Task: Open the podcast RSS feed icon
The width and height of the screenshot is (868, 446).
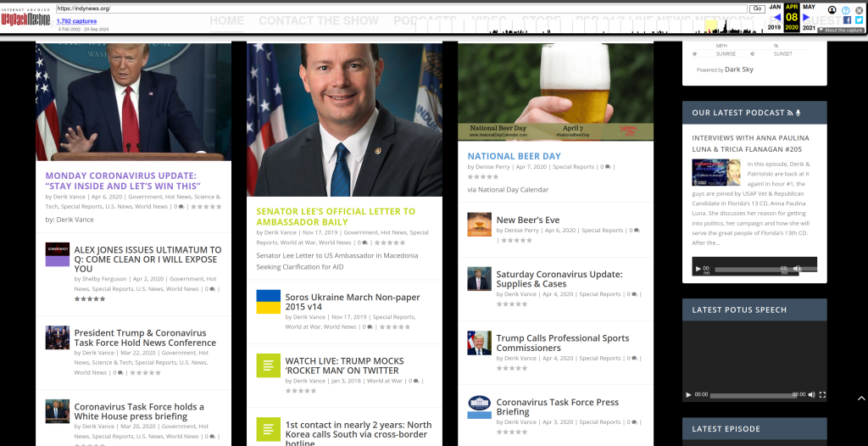Action: point(790,113)
